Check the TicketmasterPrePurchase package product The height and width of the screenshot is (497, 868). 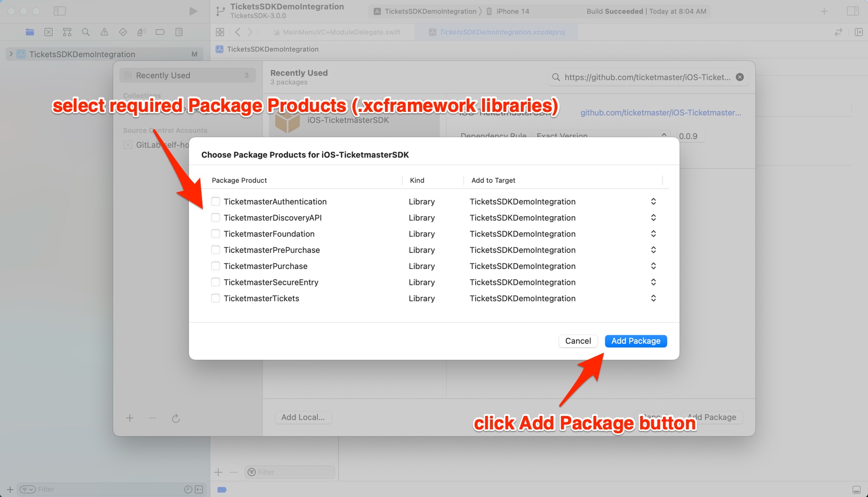(x=215, y=250)
